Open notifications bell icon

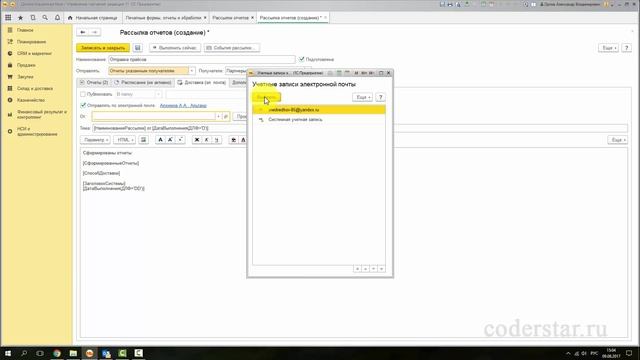point(57,18)
